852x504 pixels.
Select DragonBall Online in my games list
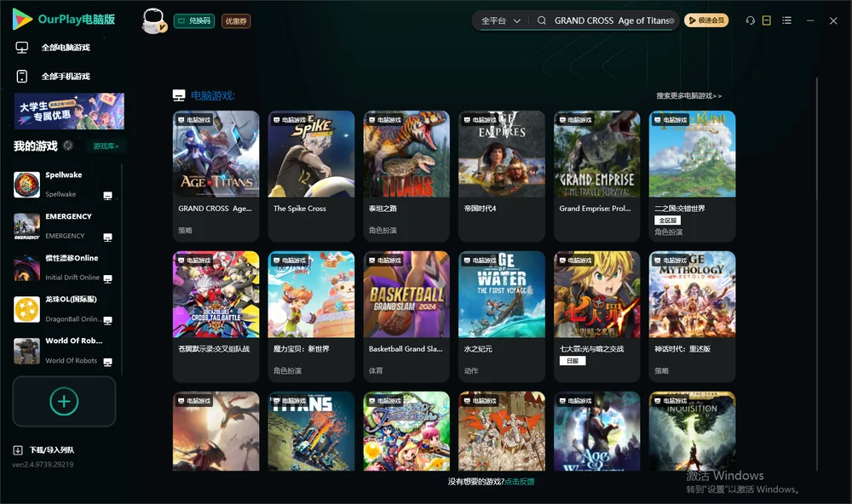tap(64, 309)
